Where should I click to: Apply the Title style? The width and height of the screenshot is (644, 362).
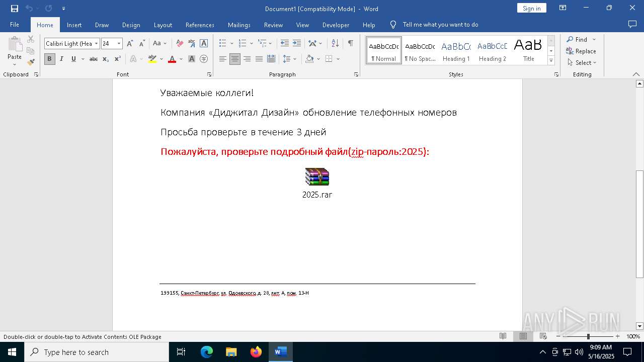tap(528, 50)
